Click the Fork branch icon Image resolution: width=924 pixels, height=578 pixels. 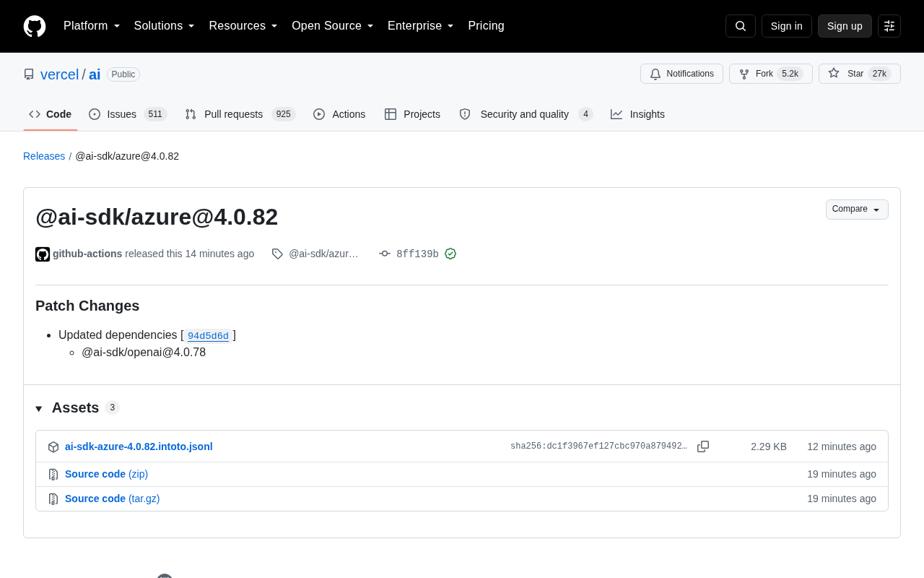click(744, 74)
